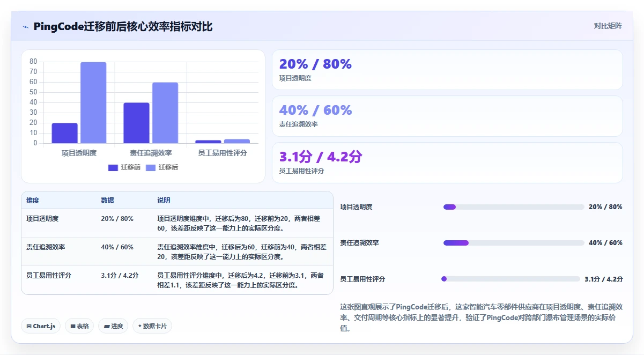Viewport: 644px width, 355px height.
Task: Click the 数据卡片 tag chip
Action: [x=152, y=326]
